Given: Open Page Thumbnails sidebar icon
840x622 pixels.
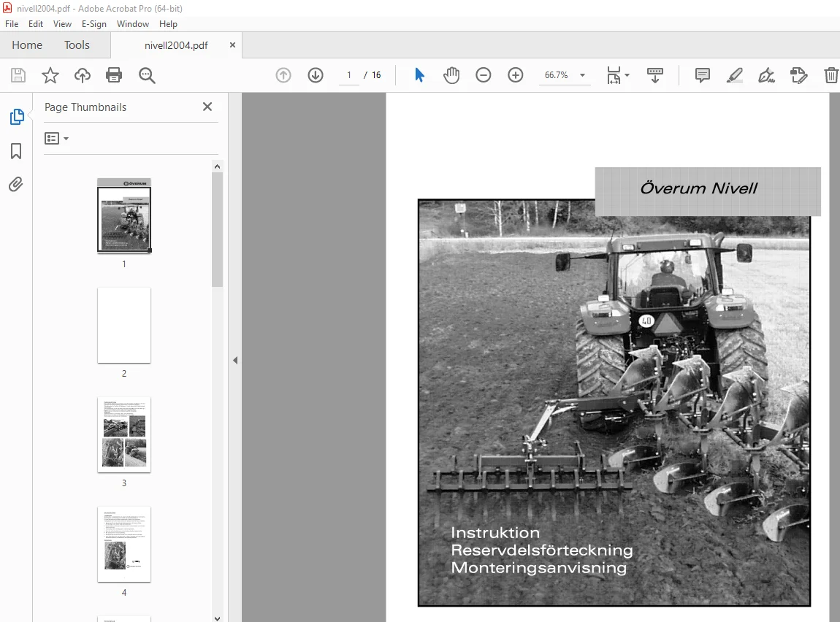Looking at the screenshot, I should [17, 117].
